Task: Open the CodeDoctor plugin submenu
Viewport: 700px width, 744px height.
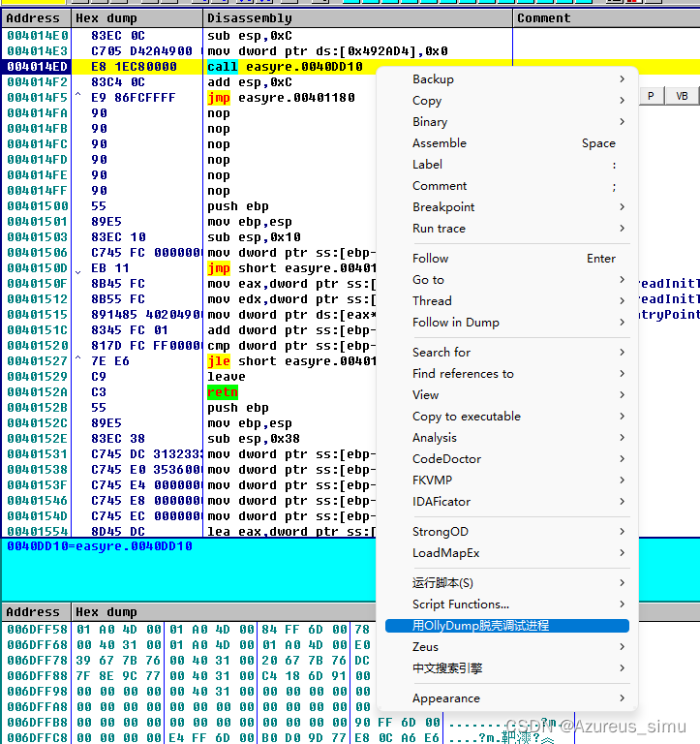Action: tap(507, 459)
